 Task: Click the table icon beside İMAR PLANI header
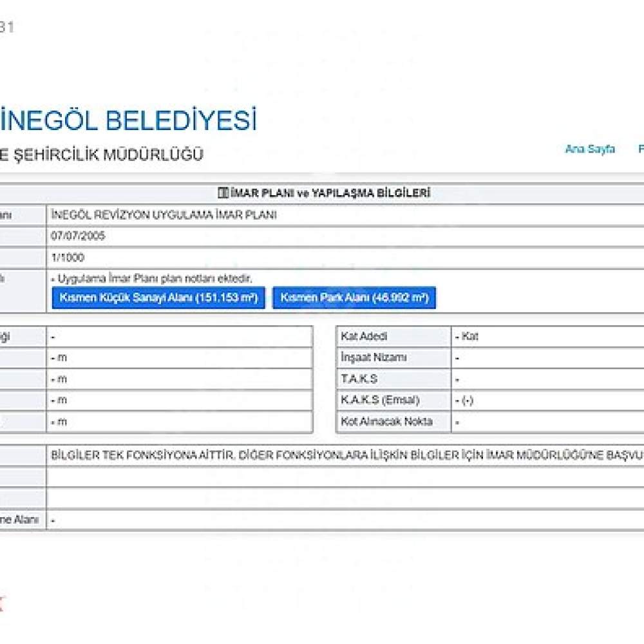[x=223, y=193]
